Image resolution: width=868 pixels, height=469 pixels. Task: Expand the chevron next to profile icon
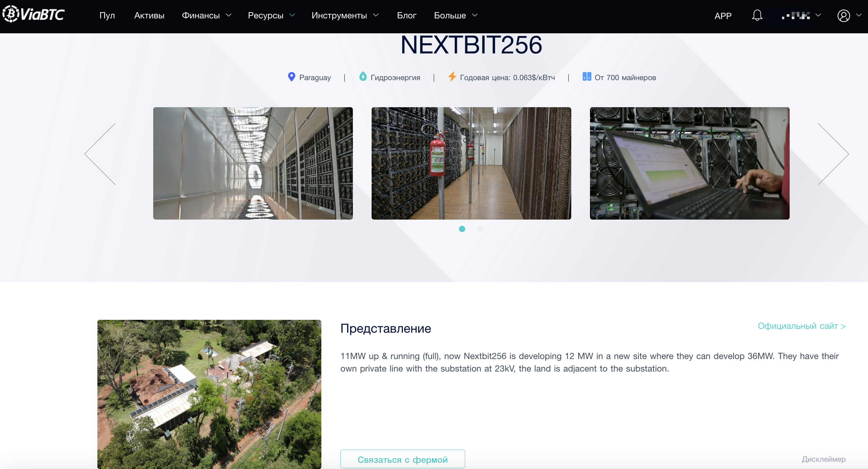coord(859,15)
